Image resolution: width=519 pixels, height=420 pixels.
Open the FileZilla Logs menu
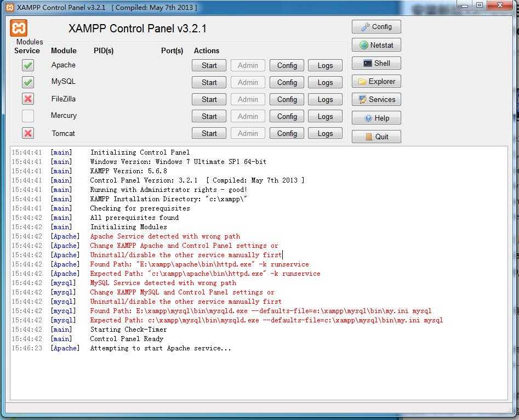[x=325, y=99]
